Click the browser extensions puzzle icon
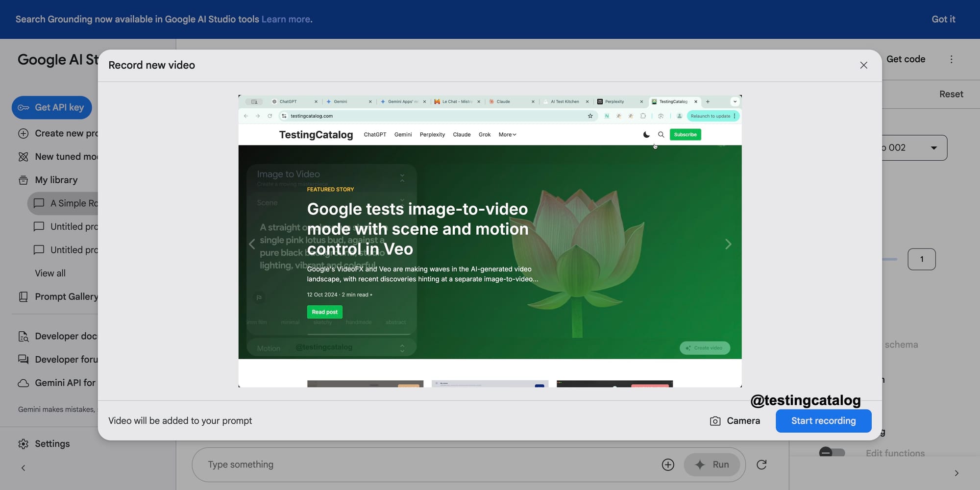This screenshot has width=980, height=490. pos(643,116)
